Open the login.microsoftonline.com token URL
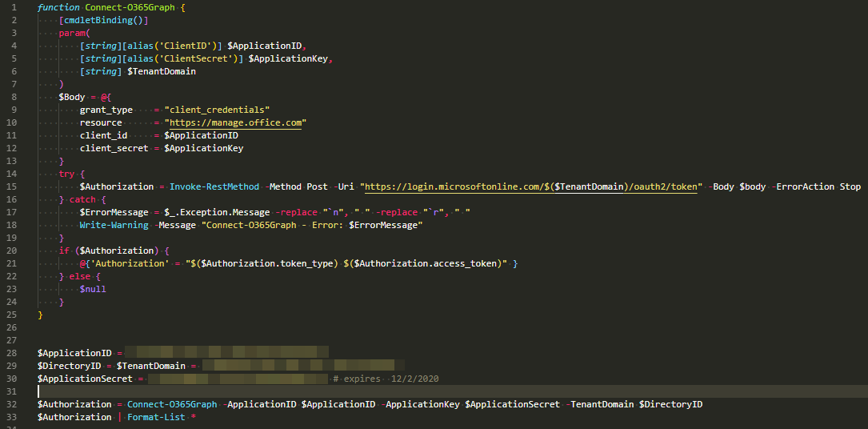Viewport: 868px width, 429px height. [x=533, y=186]
